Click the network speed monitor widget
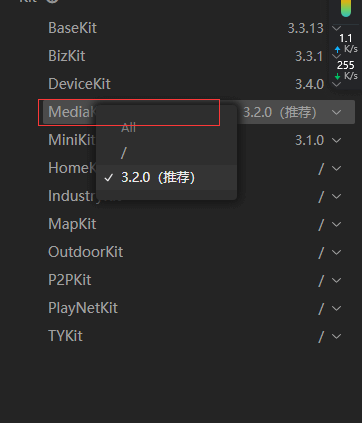362x423 pixels. pyautogui.click(x=346, y=44)
